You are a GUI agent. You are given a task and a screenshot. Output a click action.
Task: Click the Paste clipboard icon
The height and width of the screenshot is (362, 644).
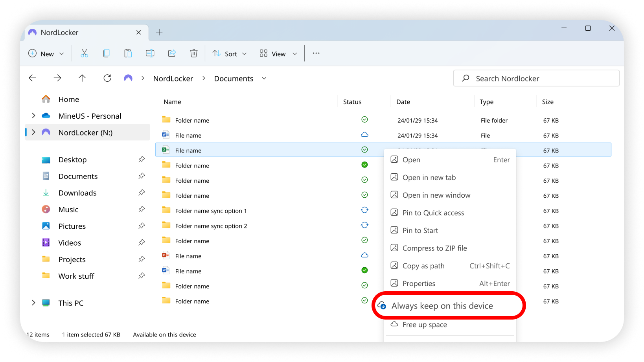(x=128, y=53)
